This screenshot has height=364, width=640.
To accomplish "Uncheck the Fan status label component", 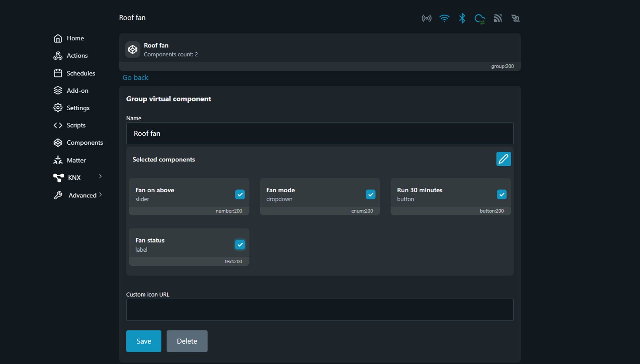I will tap(240, 245).
